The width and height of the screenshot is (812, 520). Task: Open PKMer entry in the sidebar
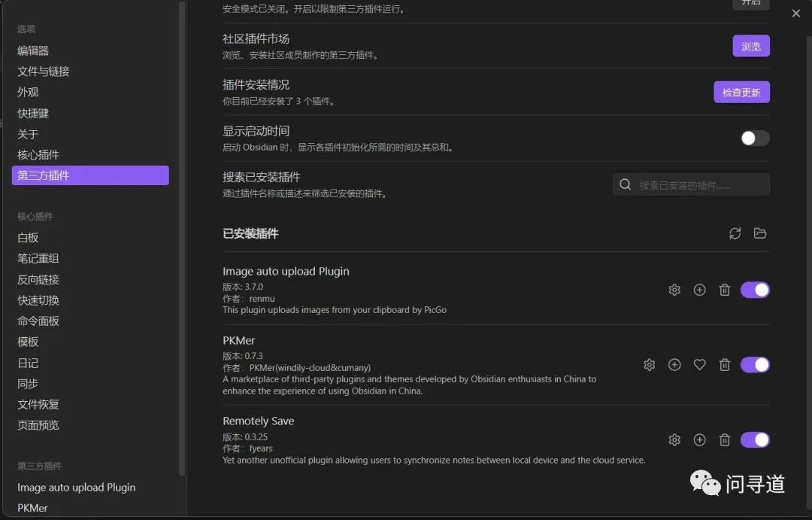point(91,508)
